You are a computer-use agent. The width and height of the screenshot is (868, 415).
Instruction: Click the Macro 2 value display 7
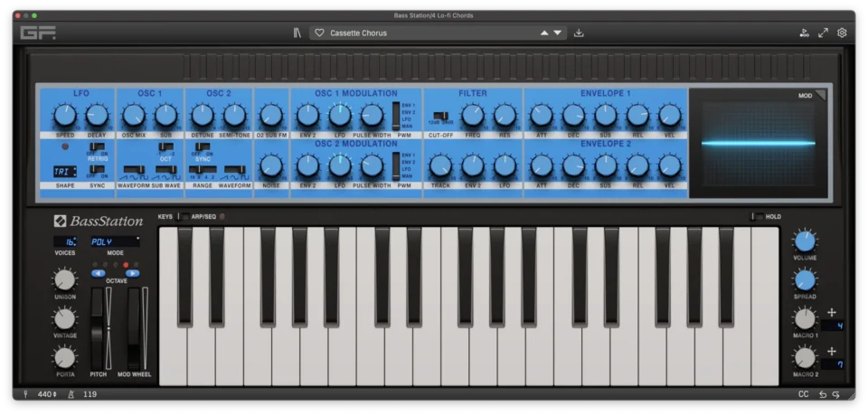pos(833,364)
